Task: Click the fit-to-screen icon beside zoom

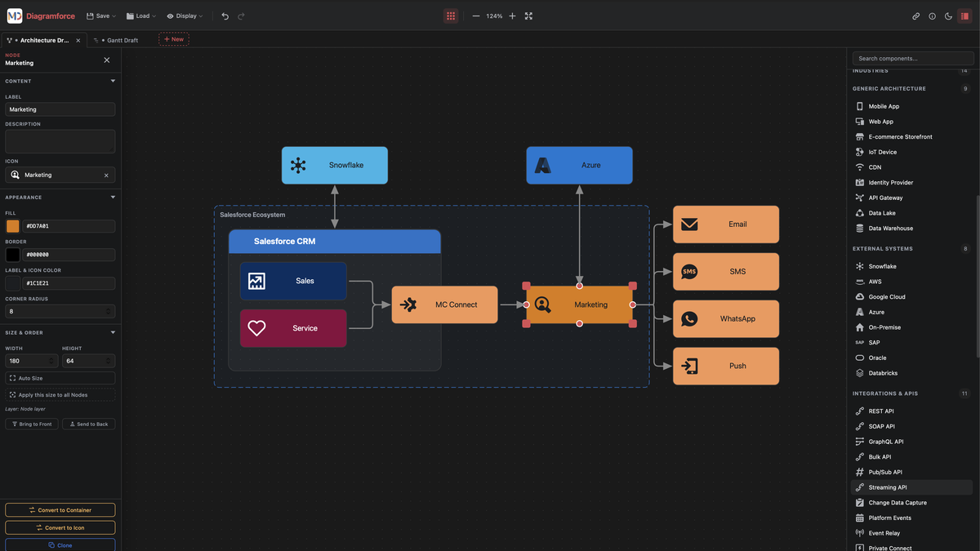Action: coord(528,16)
